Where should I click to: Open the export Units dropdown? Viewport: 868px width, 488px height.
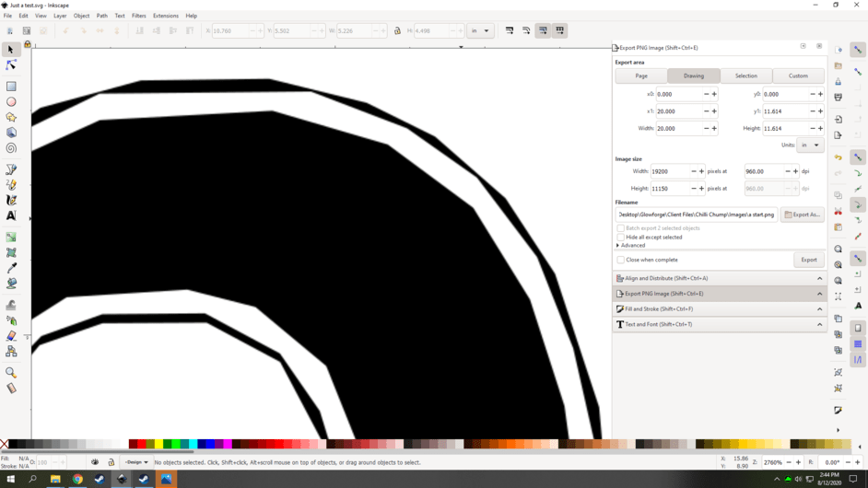[810, 145]
